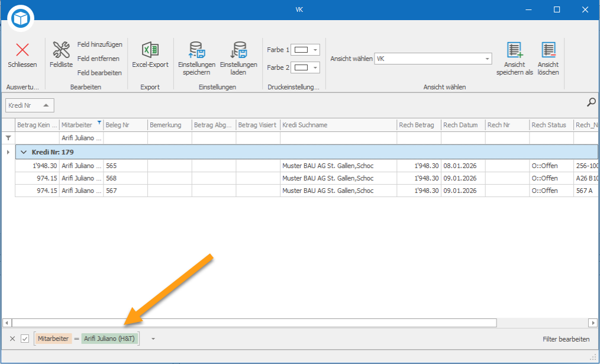Collapse the Kredi Nr: 179 group
Viewport: 600px width, 364px height.
[24, 152]
